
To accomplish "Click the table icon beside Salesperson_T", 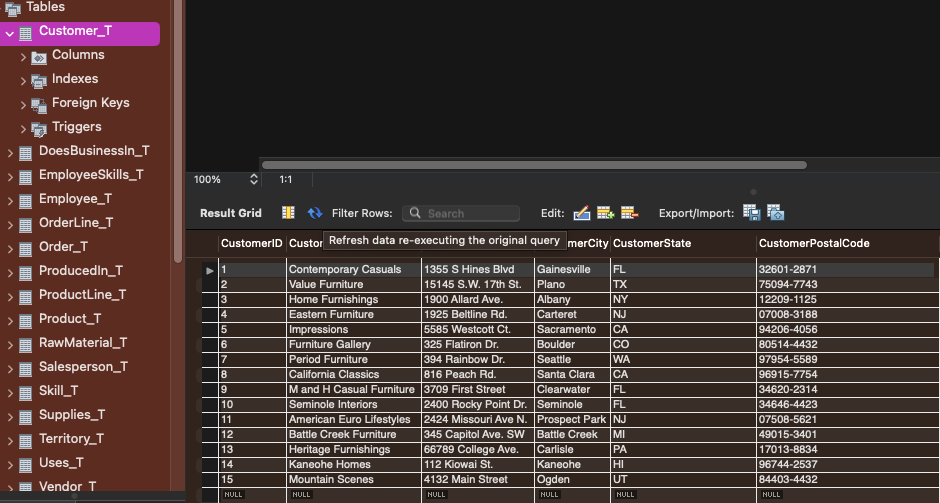I will (x=26, y=369).
